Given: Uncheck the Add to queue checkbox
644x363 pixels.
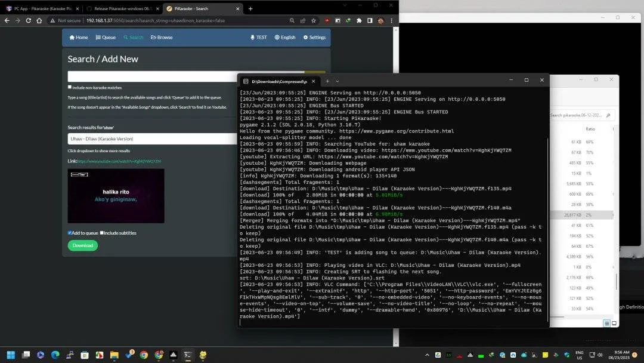Looking at the screenshot, I should click(x=69, y=233).
